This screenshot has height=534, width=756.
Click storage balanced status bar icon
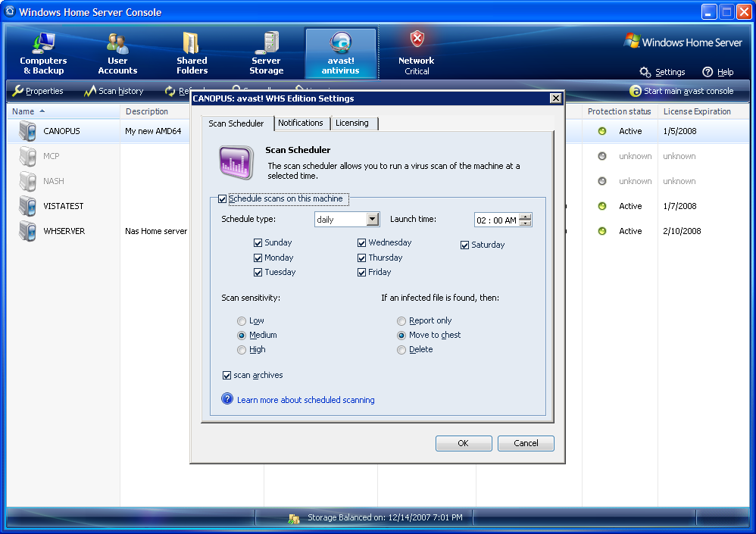293,518
